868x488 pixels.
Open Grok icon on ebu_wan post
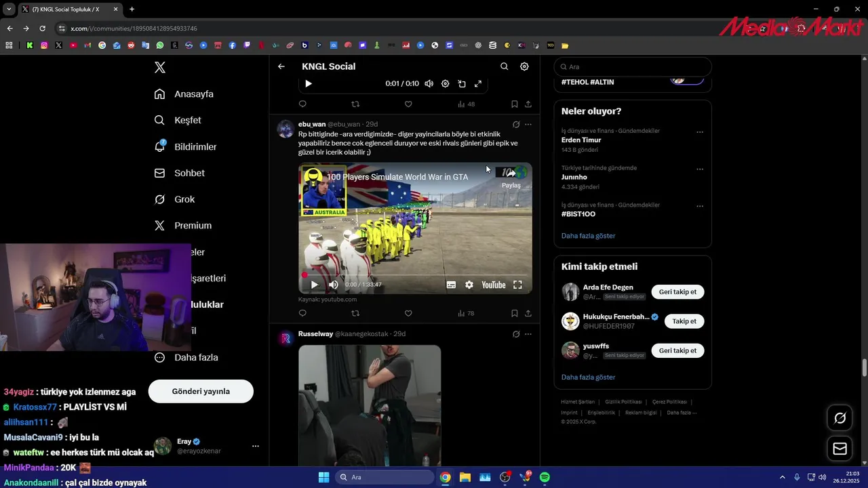516,125
